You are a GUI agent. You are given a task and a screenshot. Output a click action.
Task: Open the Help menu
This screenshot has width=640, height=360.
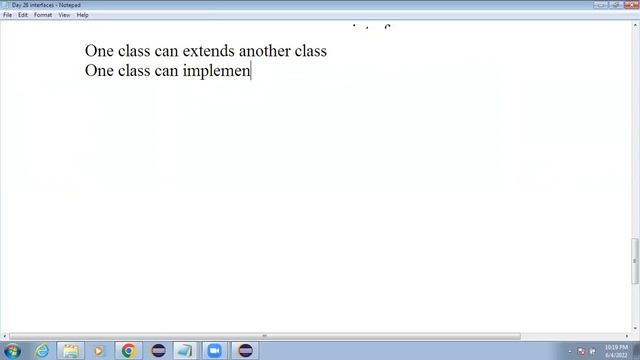click(82, 15)
